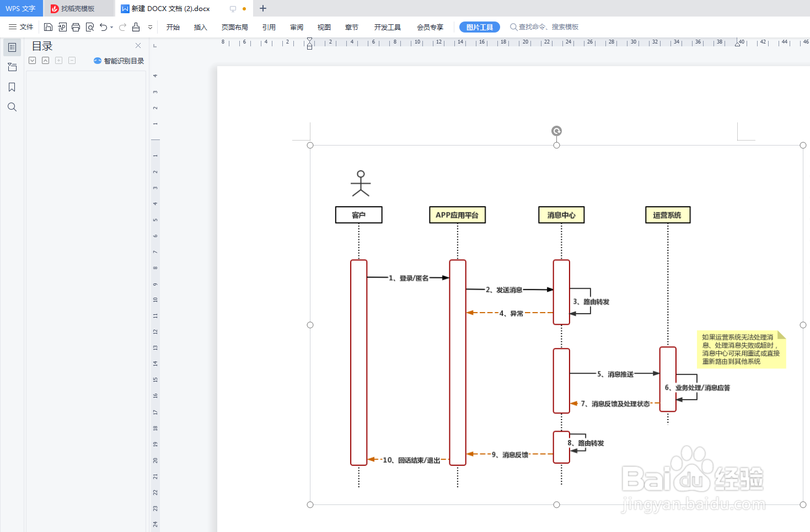810x532 pixels.
Task: Click the top-left resize handle of the image
Action: [310, 145]
